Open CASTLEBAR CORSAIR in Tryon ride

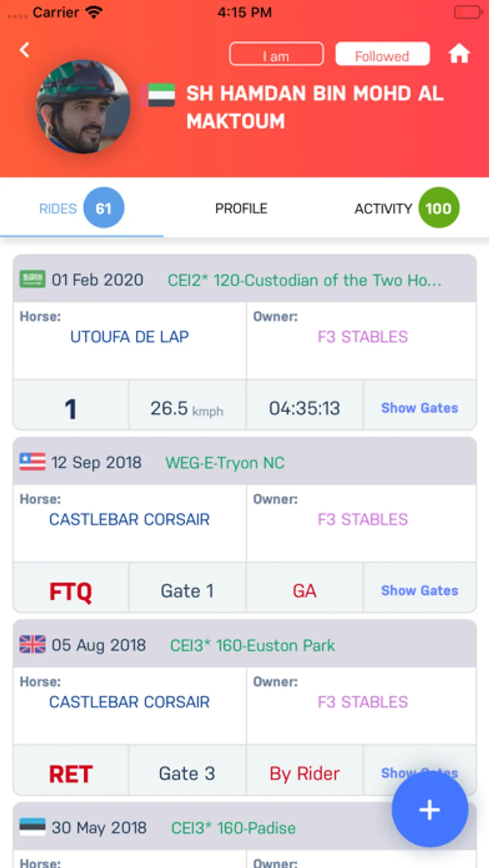[x=129, y=519]
